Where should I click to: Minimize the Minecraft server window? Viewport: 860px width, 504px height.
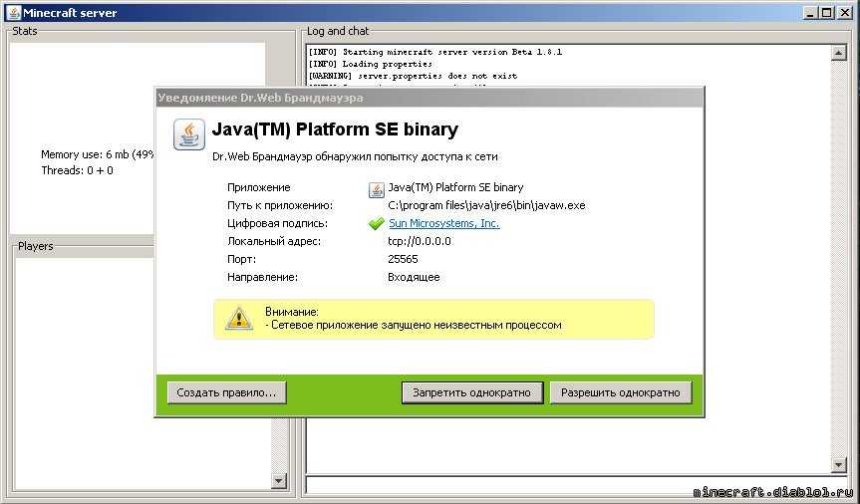pos(808,13)
